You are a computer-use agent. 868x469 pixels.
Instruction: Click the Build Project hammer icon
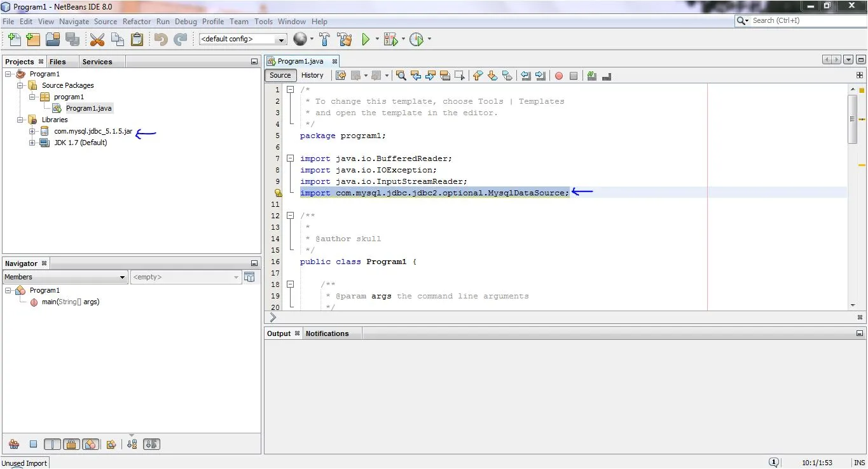325,39
